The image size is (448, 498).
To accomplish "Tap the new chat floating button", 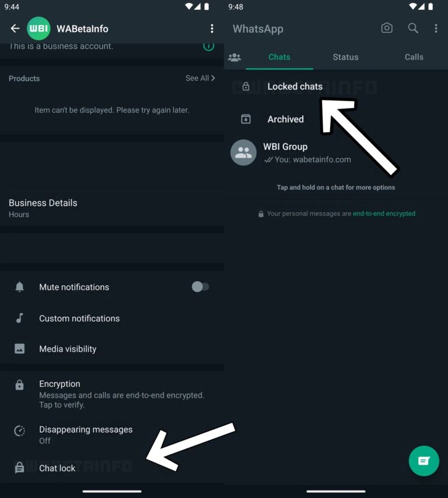I will pyautogui.click(x=423, y=461).
